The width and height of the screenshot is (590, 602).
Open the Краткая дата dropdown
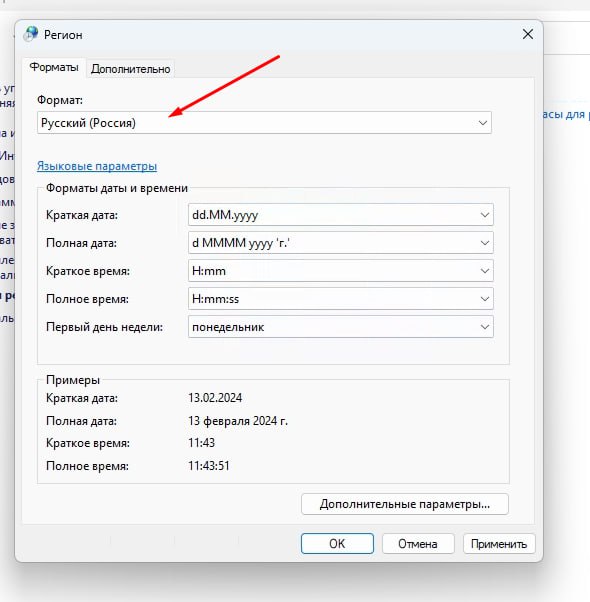tap(340, 215)
